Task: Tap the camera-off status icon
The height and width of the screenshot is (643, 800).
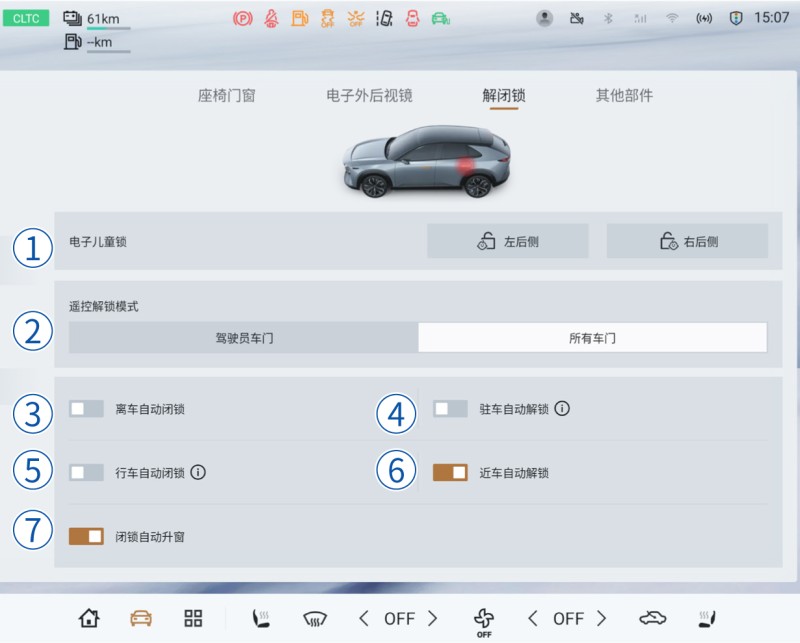Action: 577,19
